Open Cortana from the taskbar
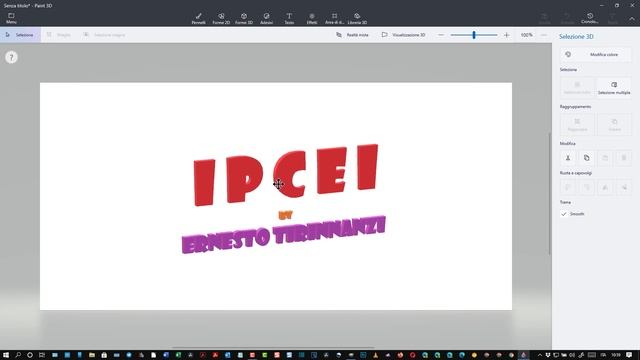The image size is (640, 360). click(30, 355)
